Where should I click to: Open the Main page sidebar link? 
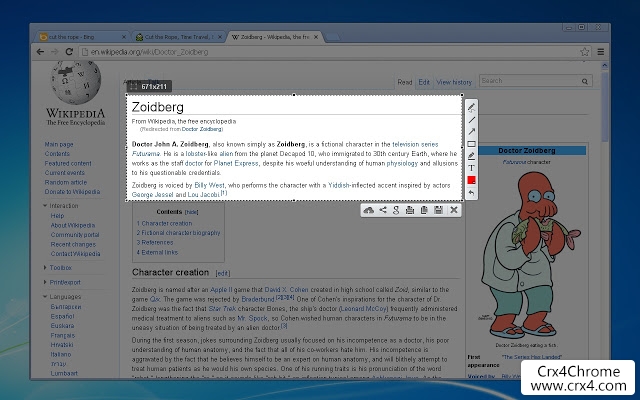[x=59, y=144]
